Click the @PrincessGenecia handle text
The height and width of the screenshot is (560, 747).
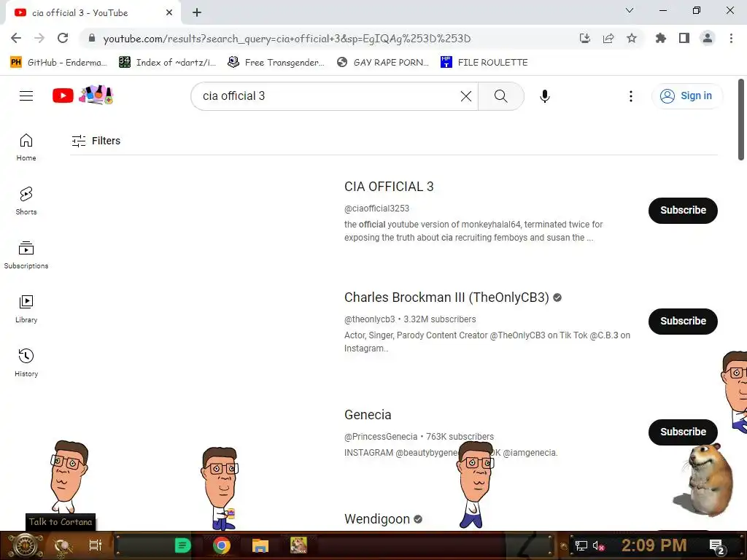pyautogui.click(x=381, y=437)
